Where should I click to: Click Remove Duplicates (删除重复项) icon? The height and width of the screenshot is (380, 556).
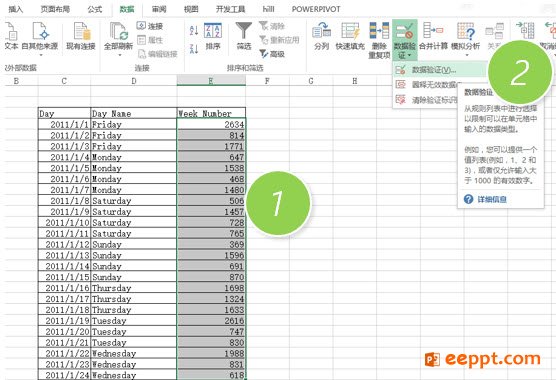(x=379, y=31)
